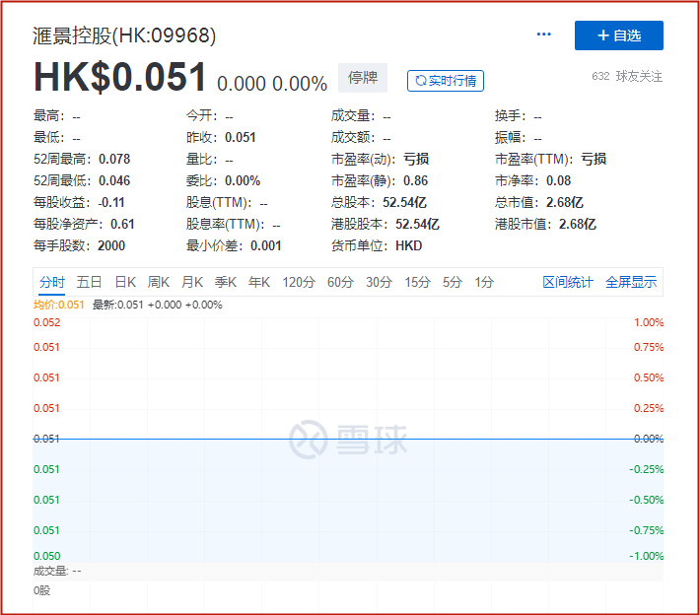The width and height of the screenshot is (700, 615).
Task: Select the 1分 chart interval
Action: pyautogui.click(x=484, y=282)
